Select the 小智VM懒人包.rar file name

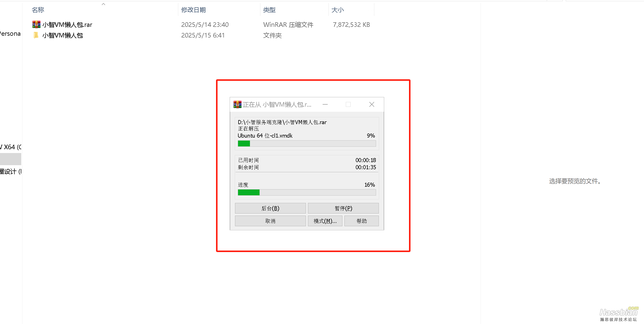pos(67,25)
